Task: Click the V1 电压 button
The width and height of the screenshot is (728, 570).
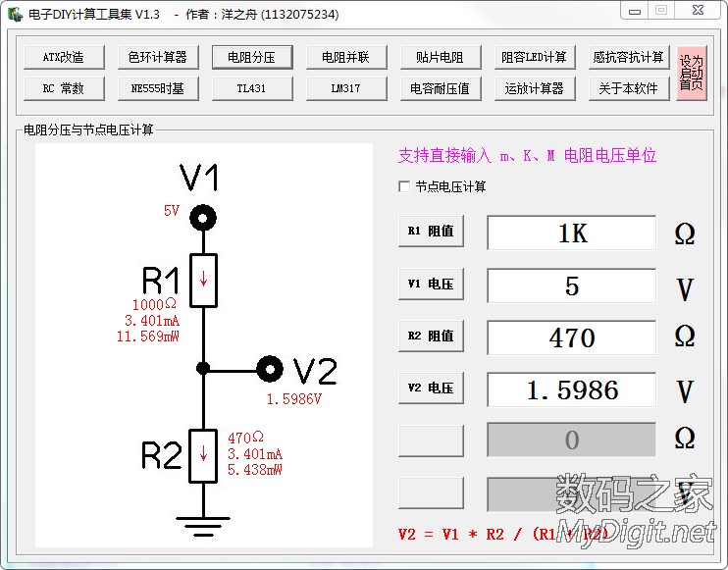Action: coord(431,284)
